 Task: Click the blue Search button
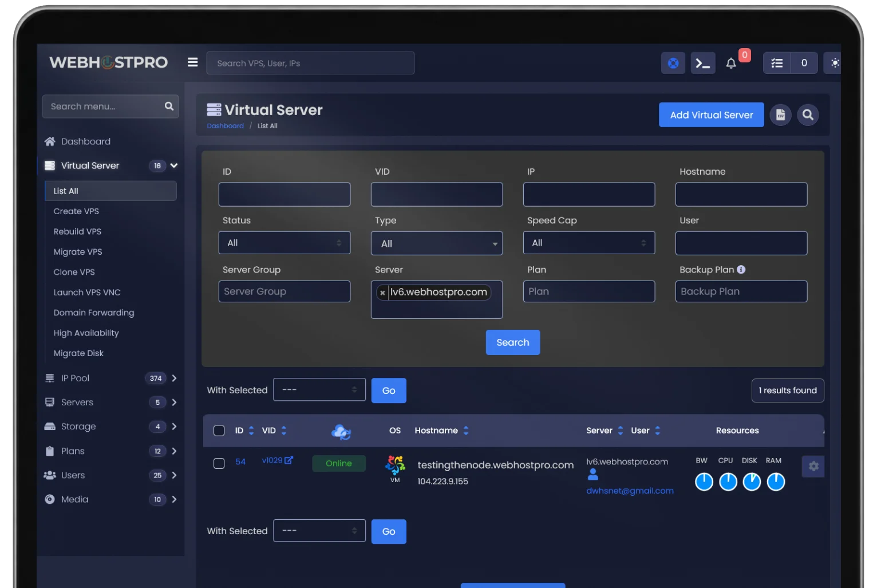pos(513,342)
